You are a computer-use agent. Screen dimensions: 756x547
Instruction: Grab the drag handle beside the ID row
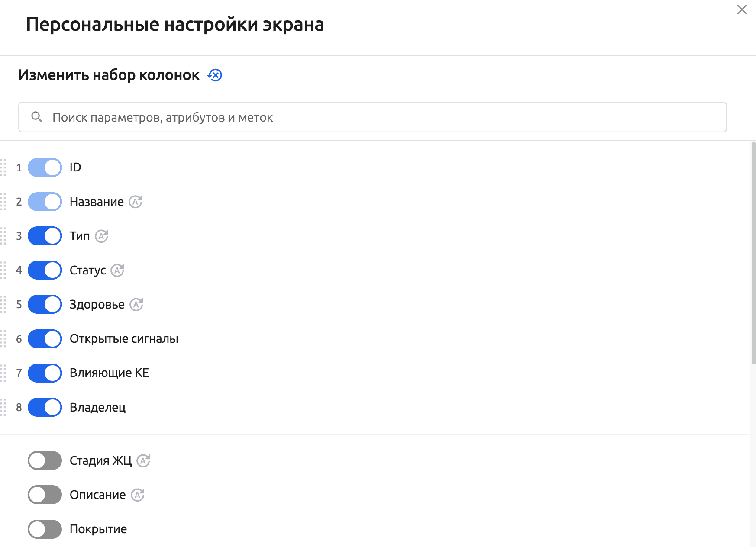(3, 167)
